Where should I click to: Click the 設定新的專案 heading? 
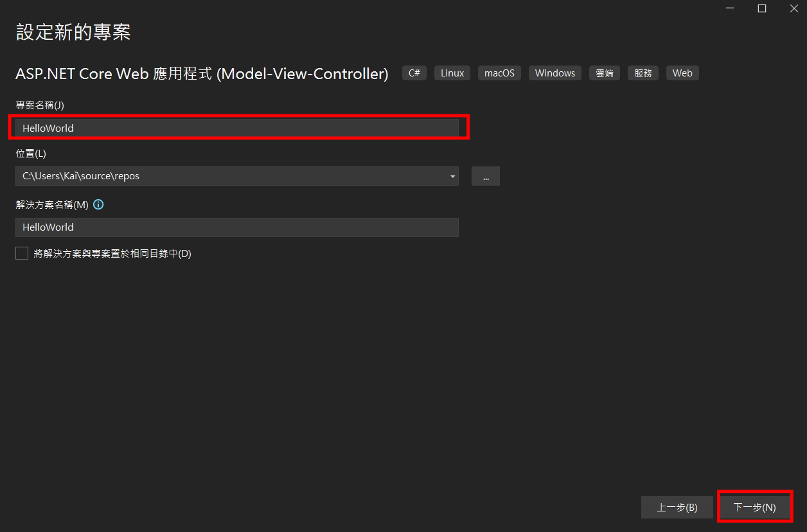[73, 32]
